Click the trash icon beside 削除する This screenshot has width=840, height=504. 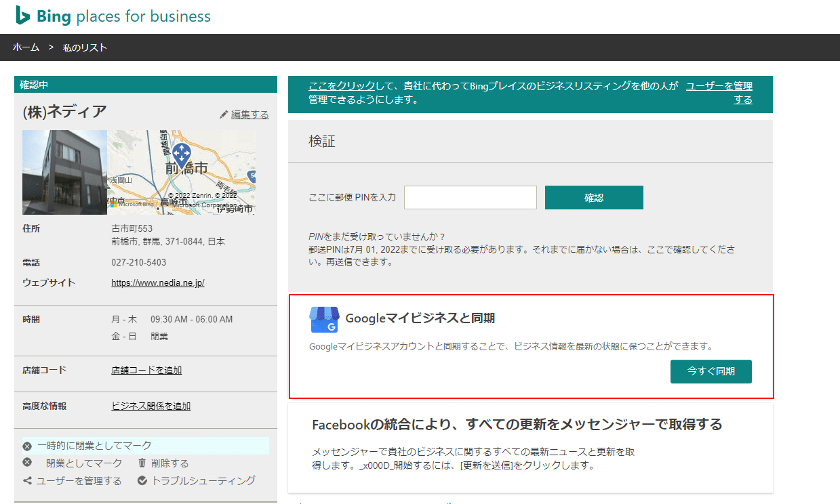(x=142, y=463)
